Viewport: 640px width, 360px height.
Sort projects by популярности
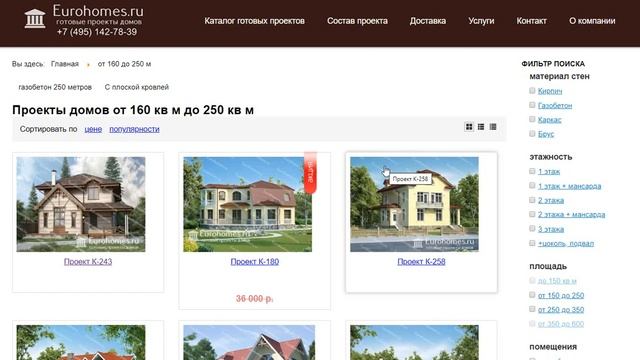(x=134, y=129)
